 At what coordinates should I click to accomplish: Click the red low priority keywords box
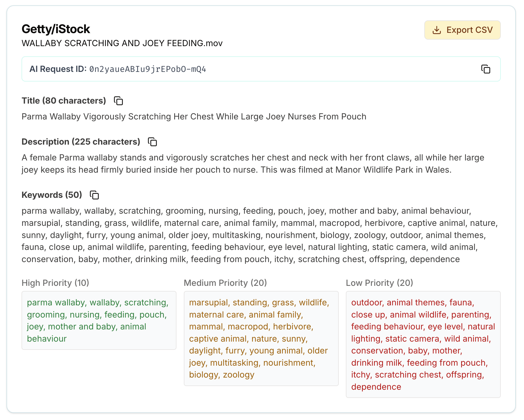click(423, 344)
